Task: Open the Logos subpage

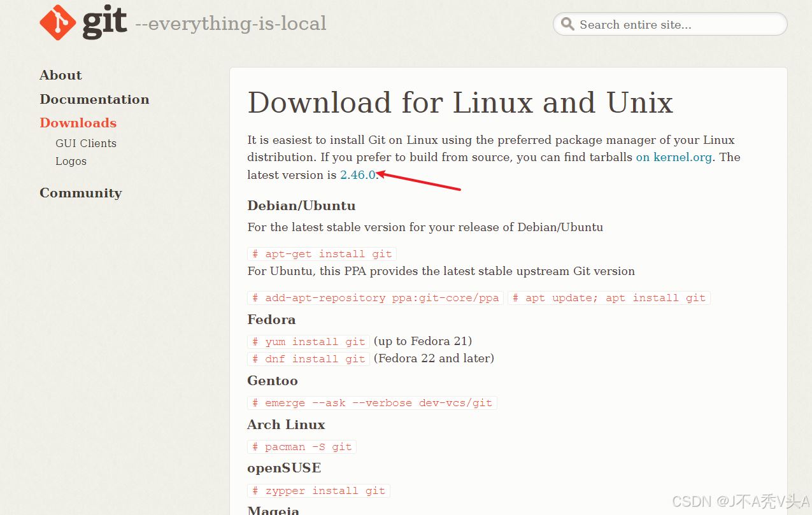Action: 71,161
